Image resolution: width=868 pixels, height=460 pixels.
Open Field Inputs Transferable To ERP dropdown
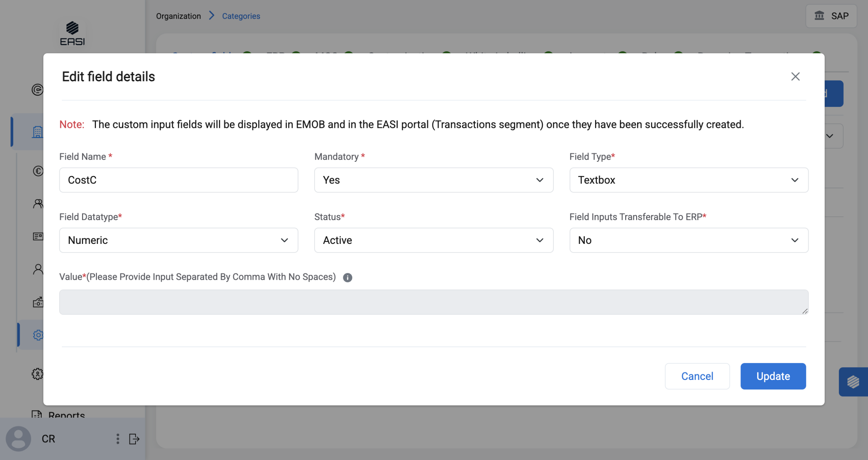point(689,240)
